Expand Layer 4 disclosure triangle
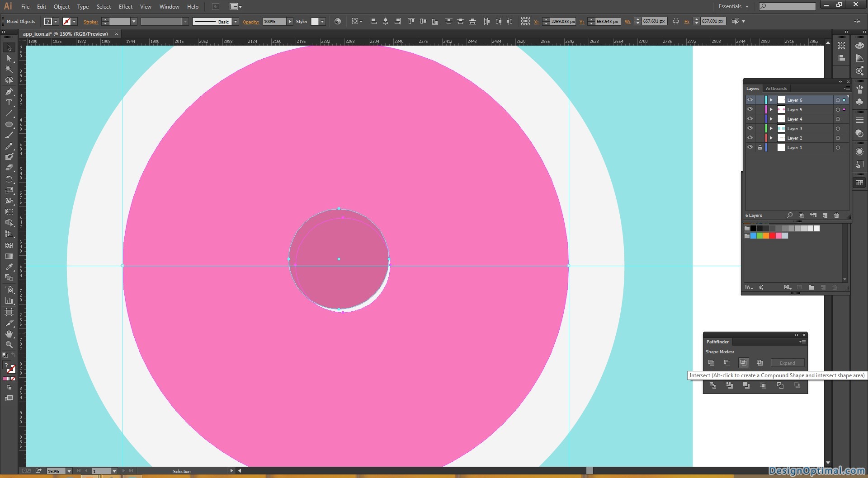The image size is (868, 478). [x=771, y=119]
